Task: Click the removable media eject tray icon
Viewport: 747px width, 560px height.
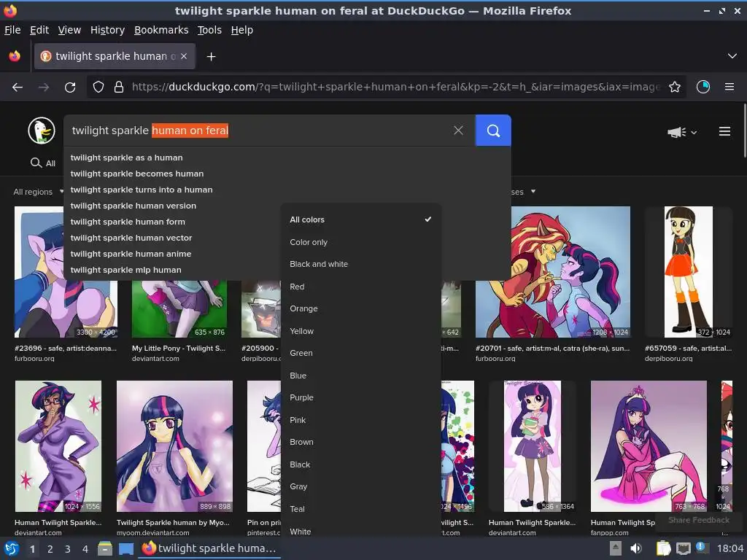Action: [615, 549]
